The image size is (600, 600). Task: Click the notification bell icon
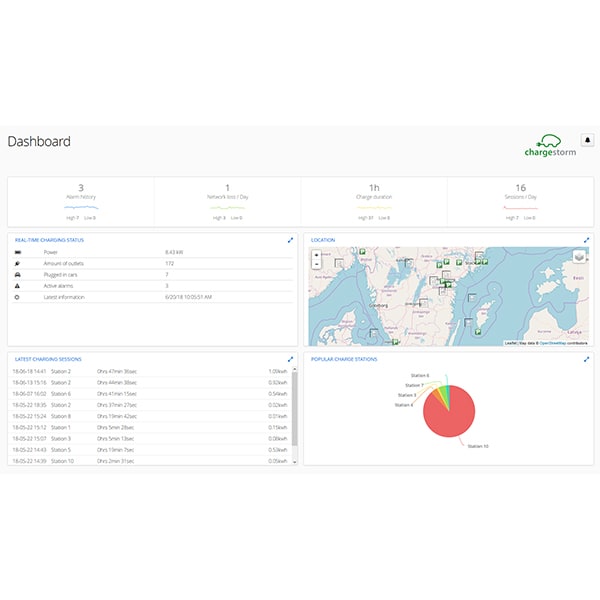[x=587, y=140]
